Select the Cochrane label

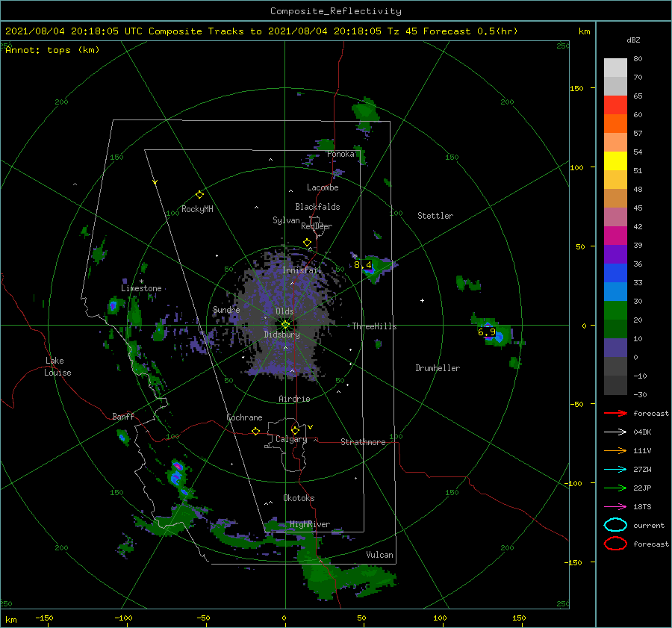[x=244, y=417]
